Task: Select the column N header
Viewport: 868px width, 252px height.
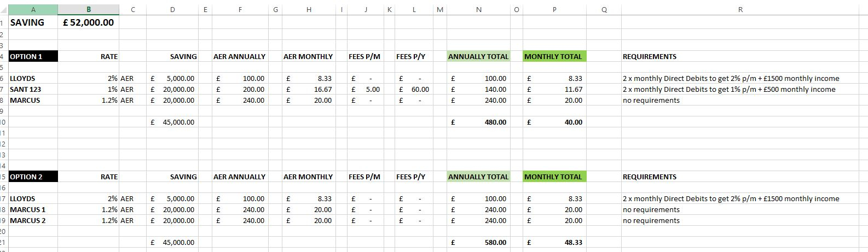Action: tap(478, 9)
